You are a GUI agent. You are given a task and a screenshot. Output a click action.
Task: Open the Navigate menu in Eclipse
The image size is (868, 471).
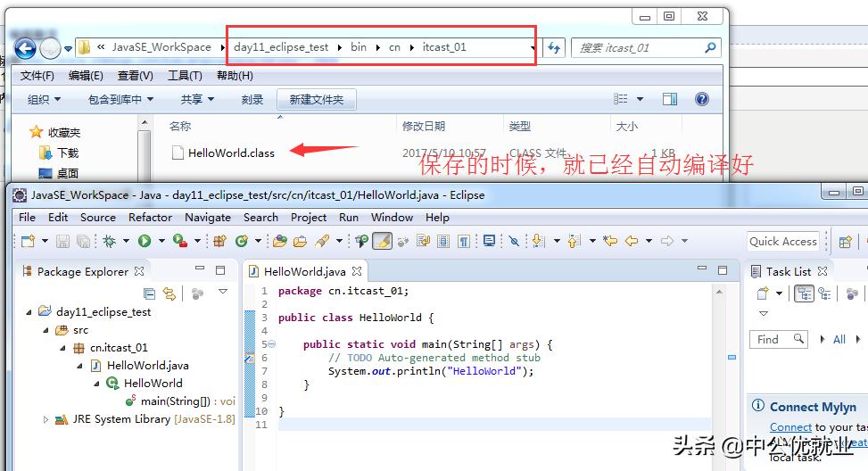(x=208, y=218)
